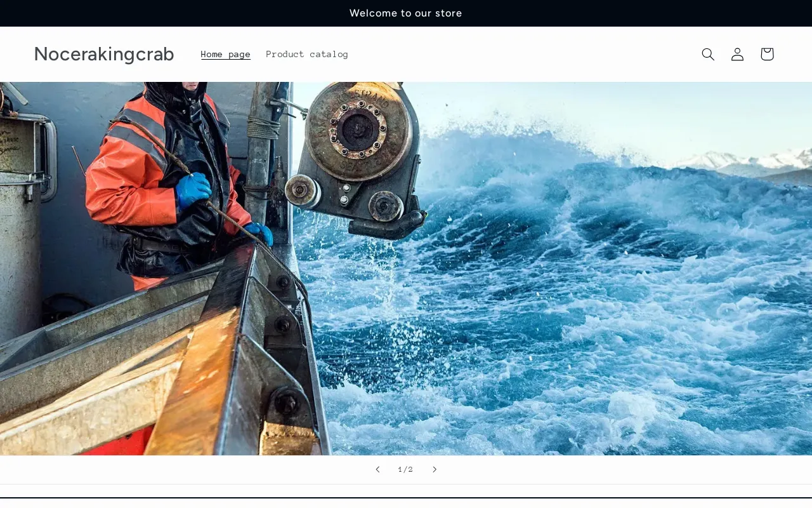Click the Nocerakingcrab store logo
The width and height of the screenshot is (812, 508).
(104, 54)
